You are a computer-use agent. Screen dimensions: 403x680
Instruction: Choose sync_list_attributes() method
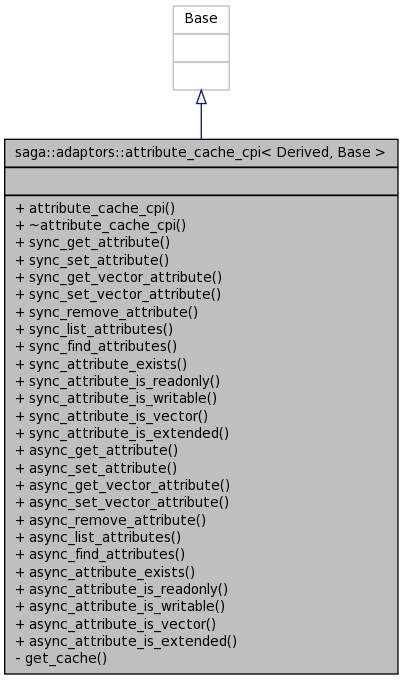tap(94, 330)
